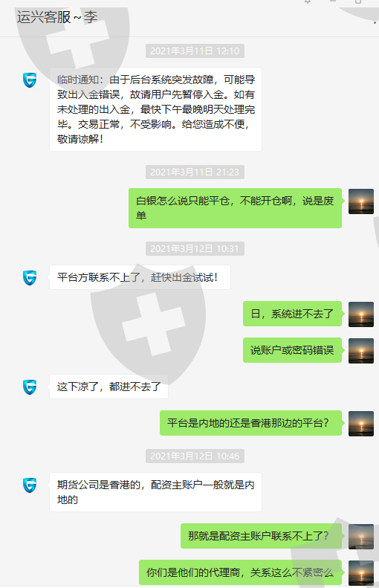
Task: Open the chat info more-options dots
Action: pyautogui.click(x=375, y=22)
